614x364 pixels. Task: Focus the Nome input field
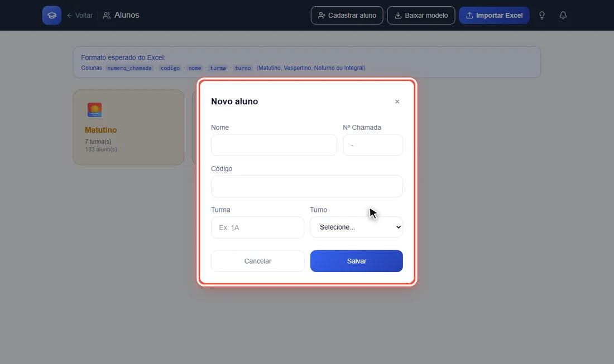coord(274,145)
